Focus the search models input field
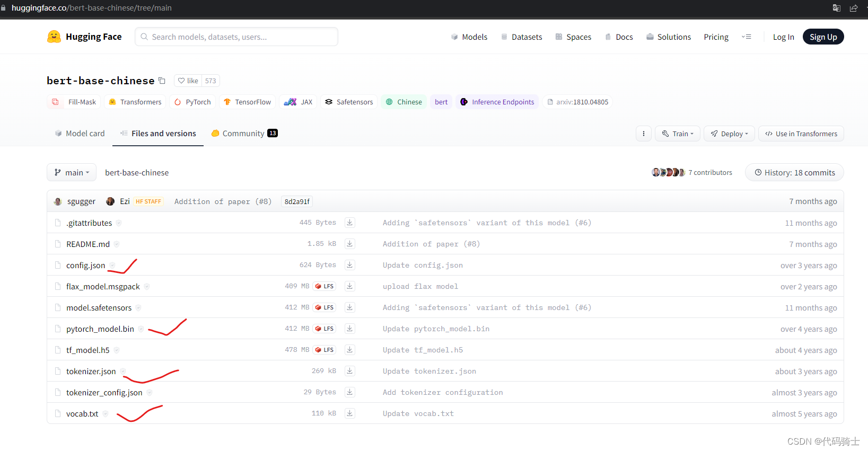Viewport: 868px width, 451px height. pos(236,37)
